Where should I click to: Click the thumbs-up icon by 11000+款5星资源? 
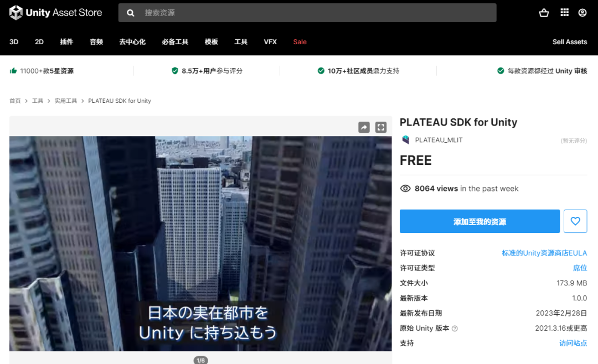pos(13,70)
